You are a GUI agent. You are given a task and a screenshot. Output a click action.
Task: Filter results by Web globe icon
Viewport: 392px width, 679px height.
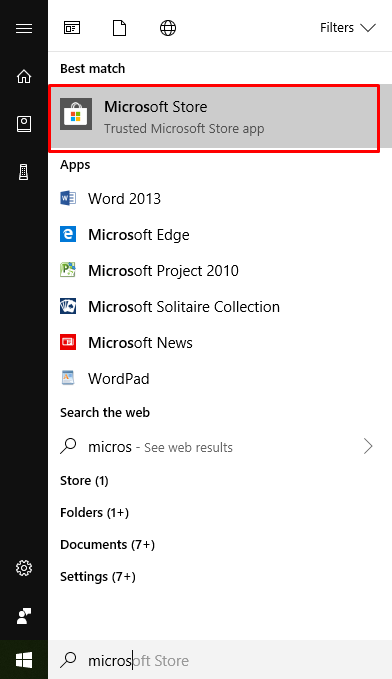coord(168,29)
